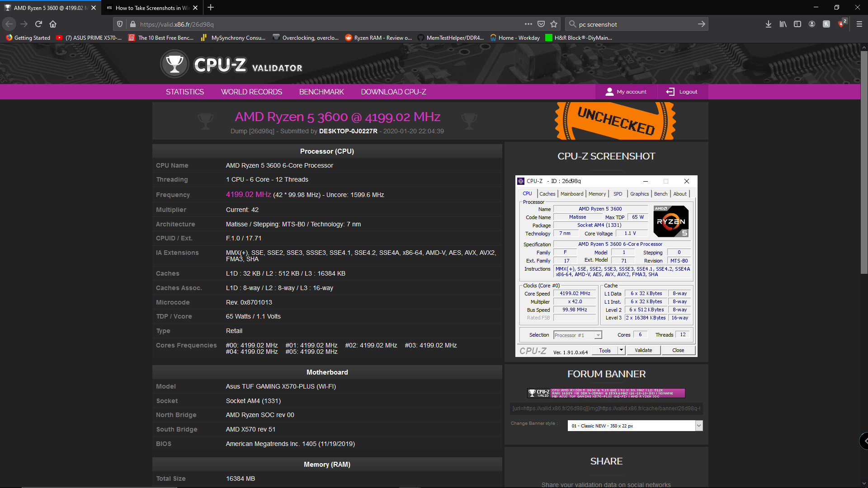Open The 10 Best Free Benc... bookmark
Screen dimensions: 868x488
[x=161, y=38]
